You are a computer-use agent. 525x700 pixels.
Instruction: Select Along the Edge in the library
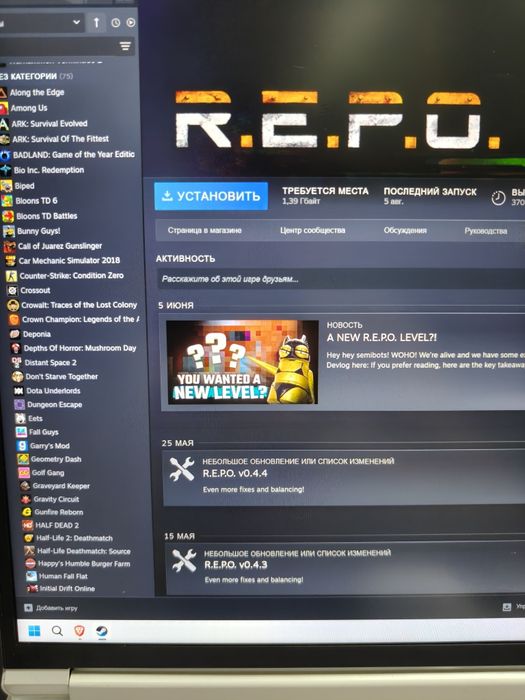pos(37,92)
